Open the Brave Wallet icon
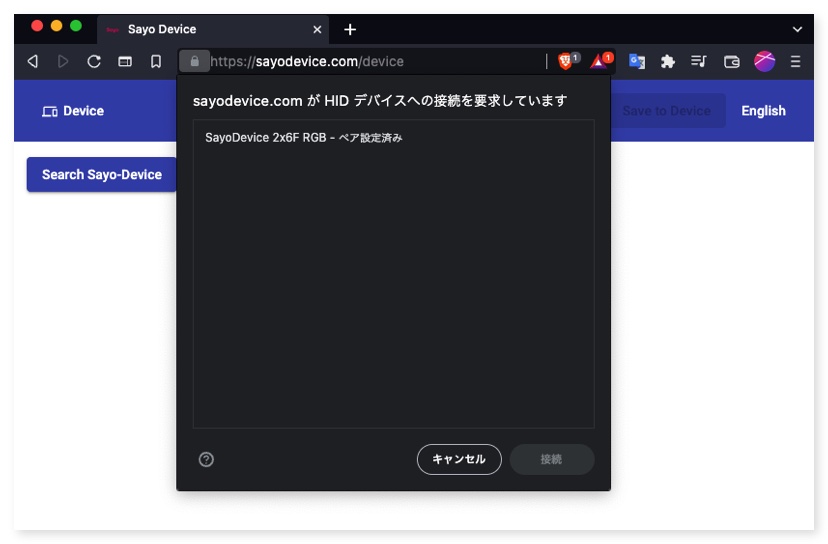 [x=732, y=61]
